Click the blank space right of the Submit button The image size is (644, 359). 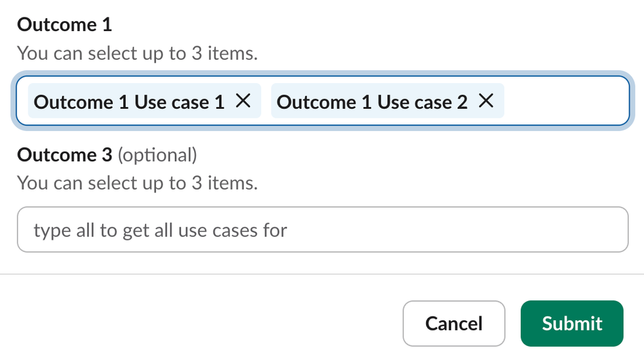point(634,324)
